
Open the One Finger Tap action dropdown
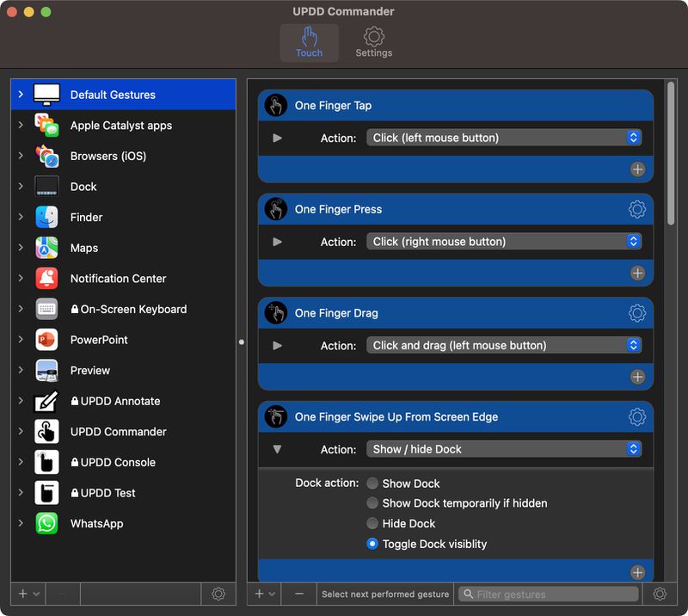tap(506, 137)
